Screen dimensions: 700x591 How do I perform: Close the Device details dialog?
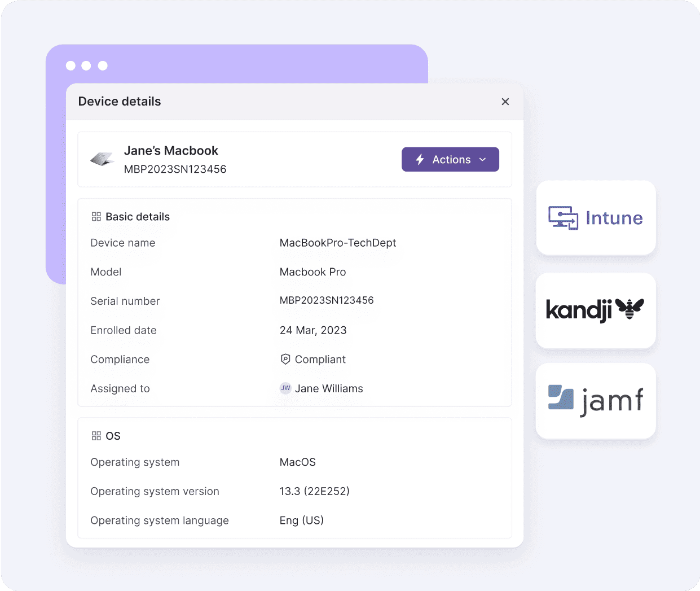pyautogui.click(x=505, y=102)
